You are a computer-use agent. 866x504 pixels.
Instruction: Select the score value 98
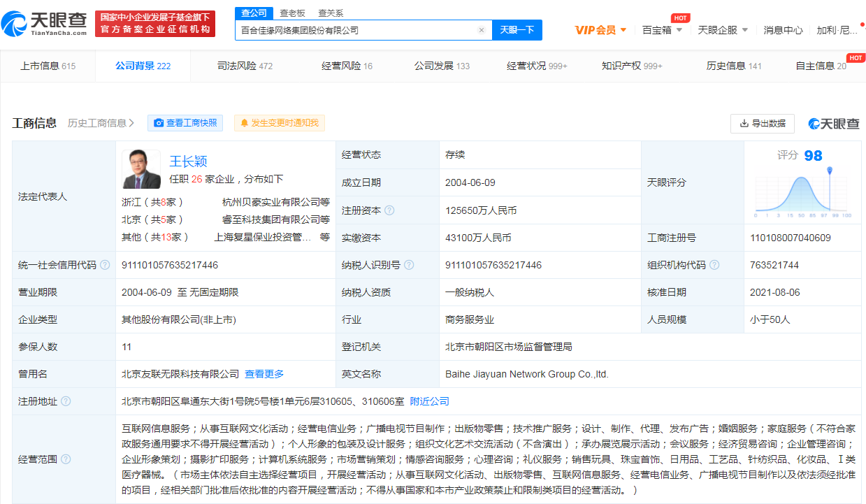pos(813,155)
